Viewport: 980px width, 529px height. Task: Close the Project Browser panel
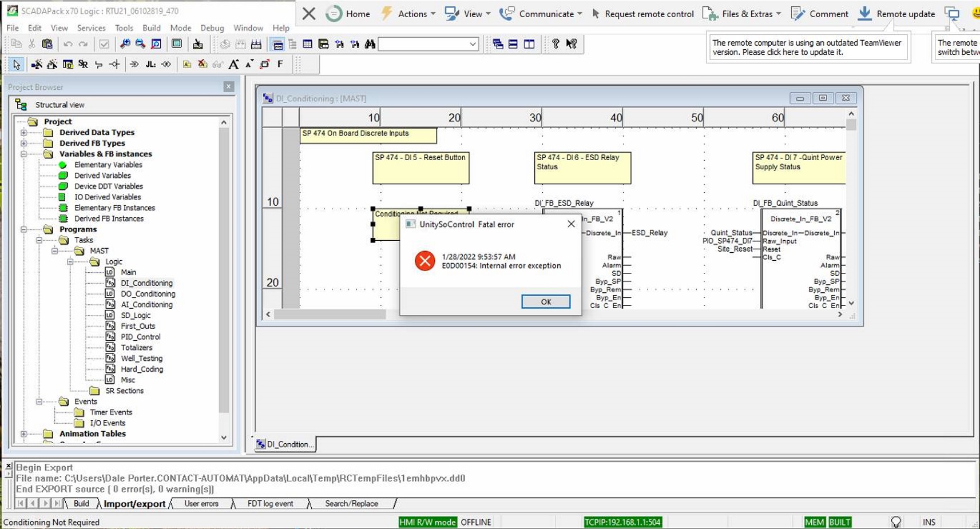tap(229, 87)
